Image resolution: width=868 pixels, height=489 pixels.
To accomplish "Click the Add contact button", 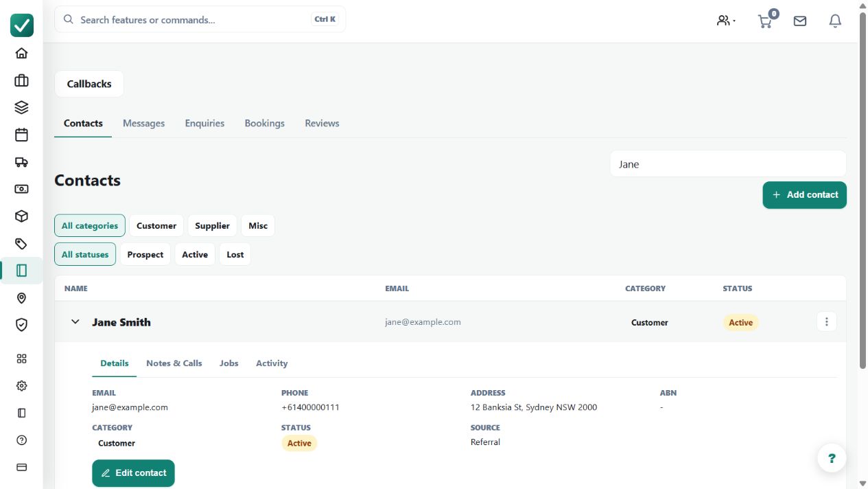I will 805,195.
